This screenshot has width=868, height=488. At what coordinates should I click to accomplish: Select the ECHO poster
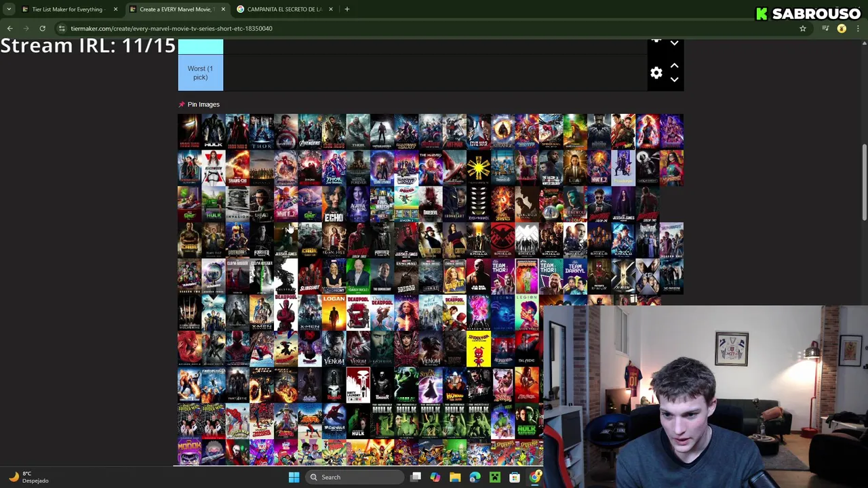pyautogui.click(x=334, y=204)
